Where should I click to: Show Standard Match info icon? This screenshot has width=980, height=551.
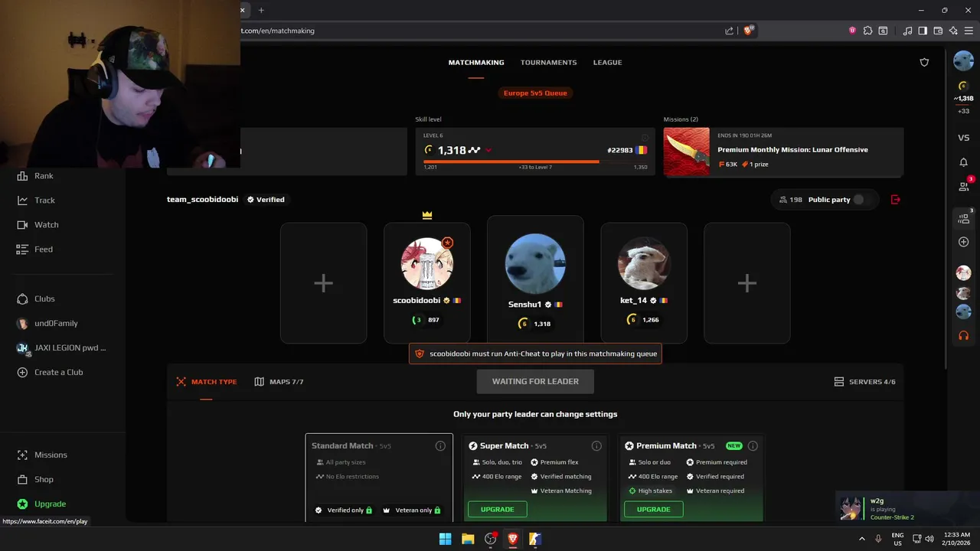pyautogui.click(x=440, y=446)
